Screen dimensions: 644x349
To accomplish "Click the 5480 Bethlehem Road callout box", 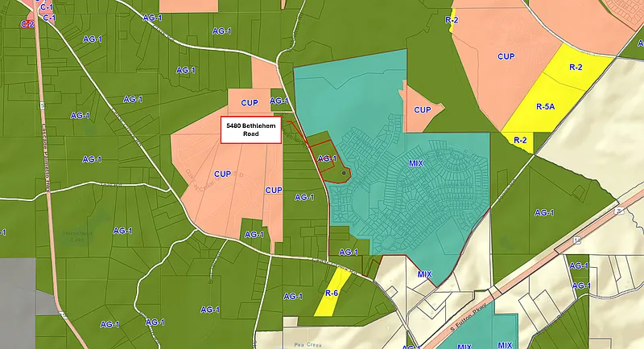I will 250,130.
